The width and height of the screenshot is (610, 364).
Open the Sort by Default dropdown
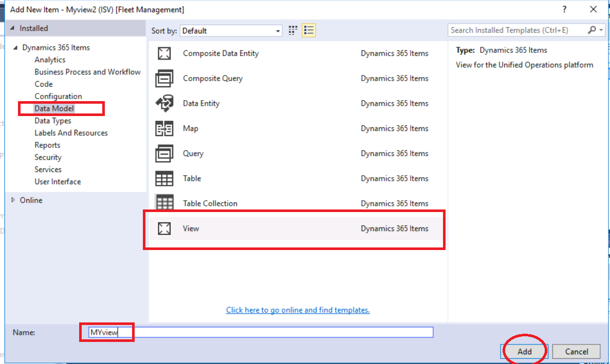coord(231,31)
